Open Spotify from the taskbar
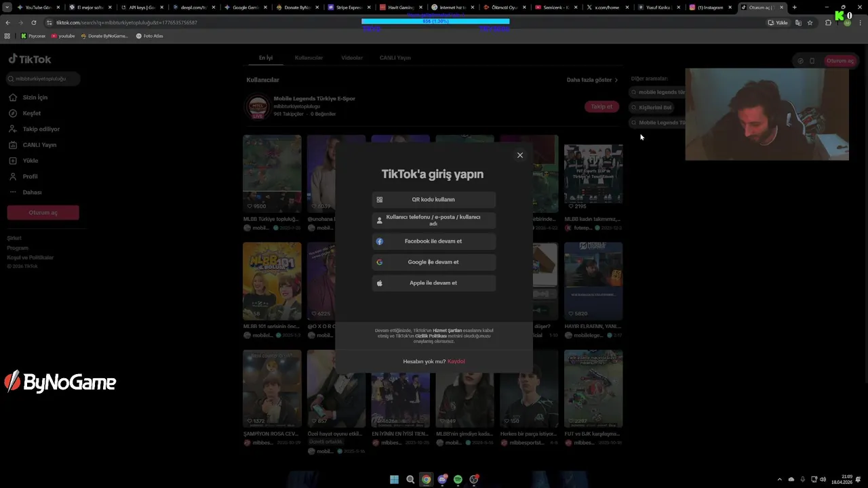 (458, 479)
